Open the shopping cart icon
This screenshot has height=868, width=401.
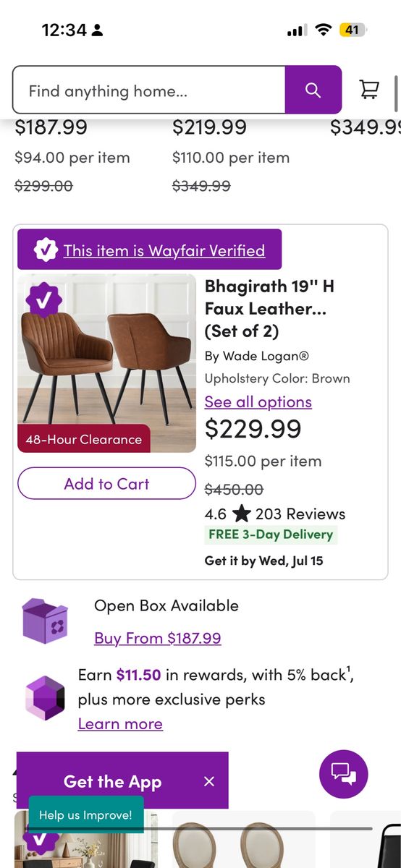click(x=370, y=90)
